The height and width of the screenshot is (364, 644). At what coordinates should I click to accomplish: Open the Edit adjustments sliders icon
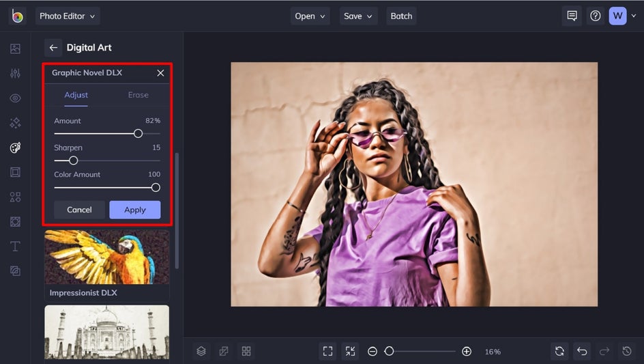[x=15, y=73]
